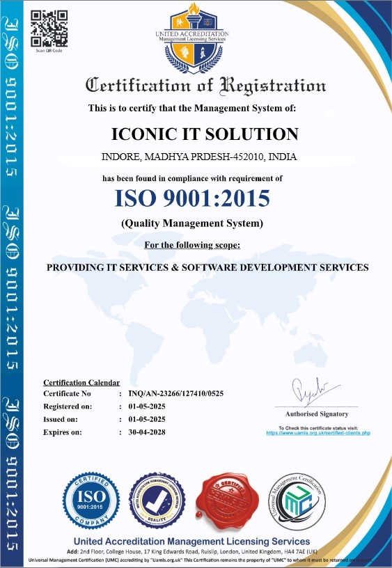
Task: Click the (Quality Management System) line
Action: 192,223
